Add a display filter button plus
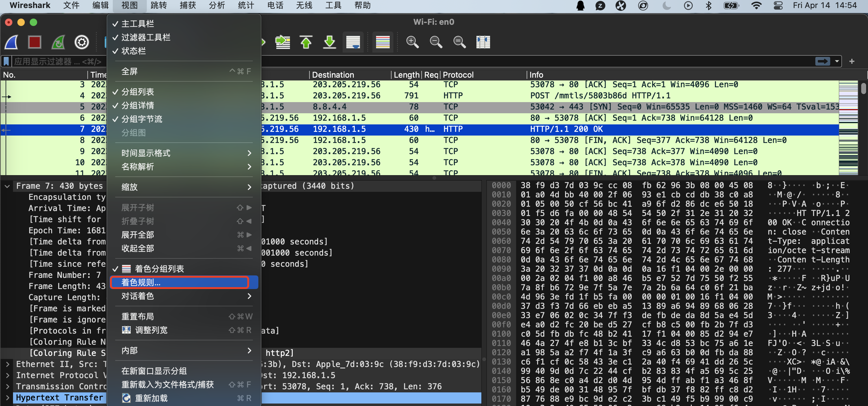Viewport: 868px width, 406px height. point(852,61)
